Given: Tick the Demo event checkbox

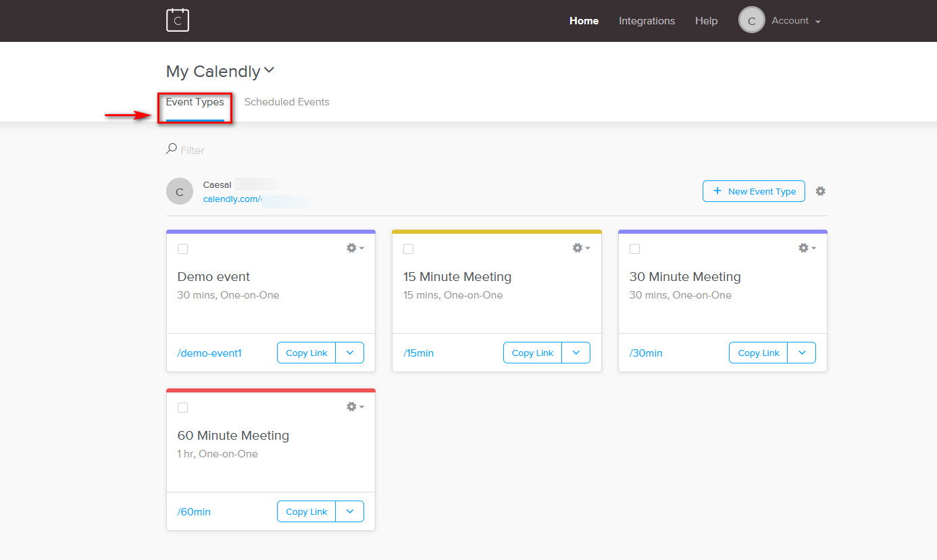Looking at the screenshot, I should click(x=182, y=249).
